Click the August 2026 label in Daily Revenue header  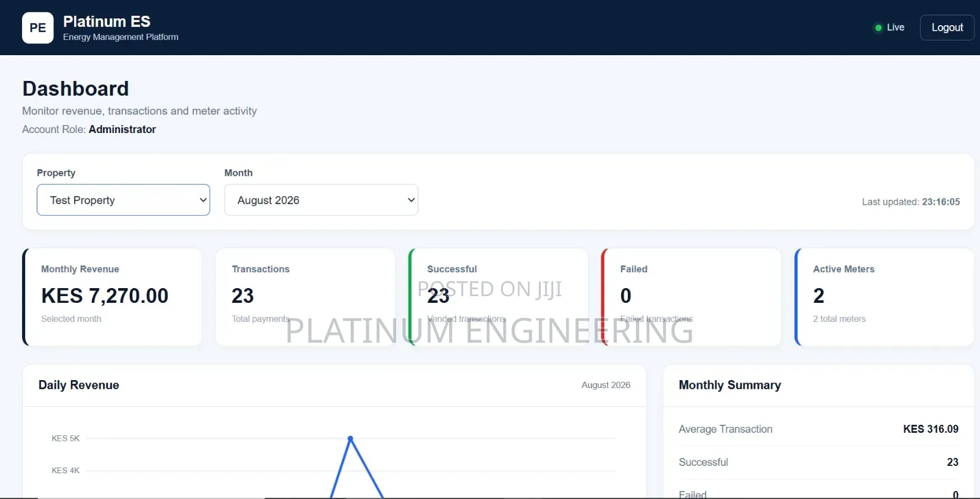coord(606,385)
